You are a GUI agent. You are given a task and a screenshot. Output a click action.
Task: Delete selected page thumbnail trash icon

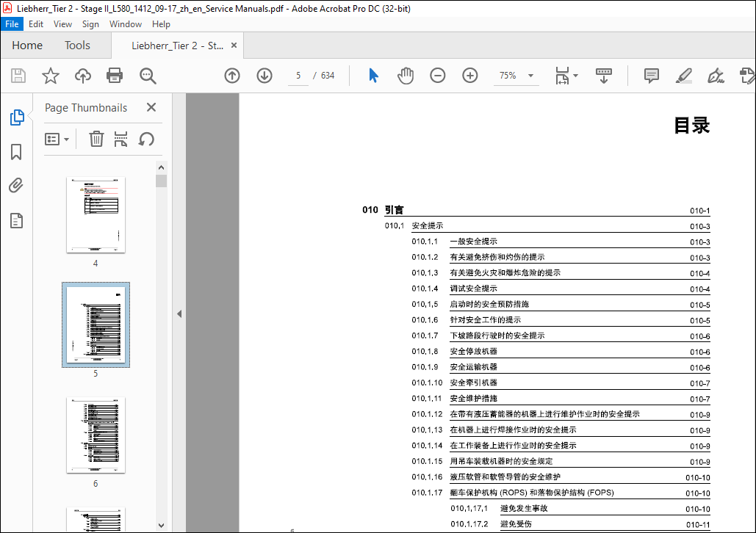pos(96,139)
